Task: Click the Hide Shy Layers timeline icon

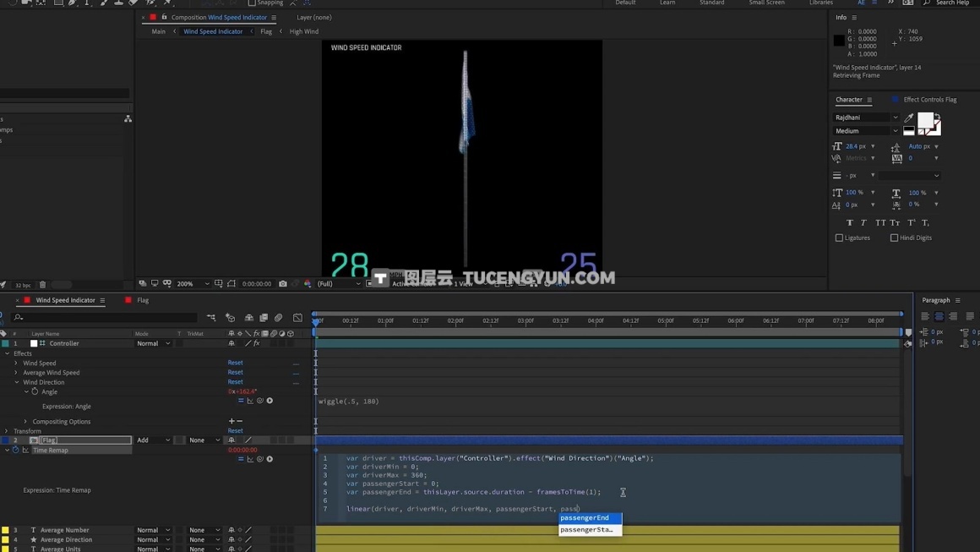Action: coord(248,318)
